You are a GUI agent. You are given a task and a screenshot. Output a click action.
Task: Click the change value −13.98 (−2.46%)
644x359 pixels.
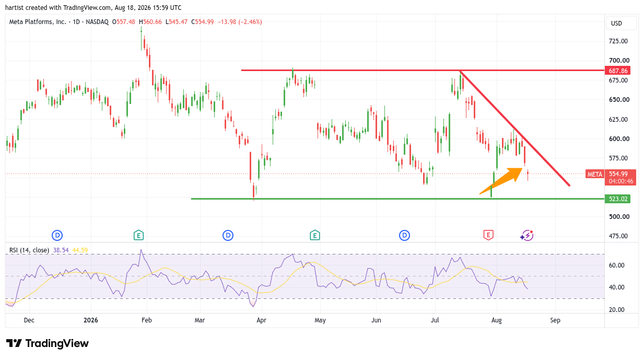(x=241, y=22)
